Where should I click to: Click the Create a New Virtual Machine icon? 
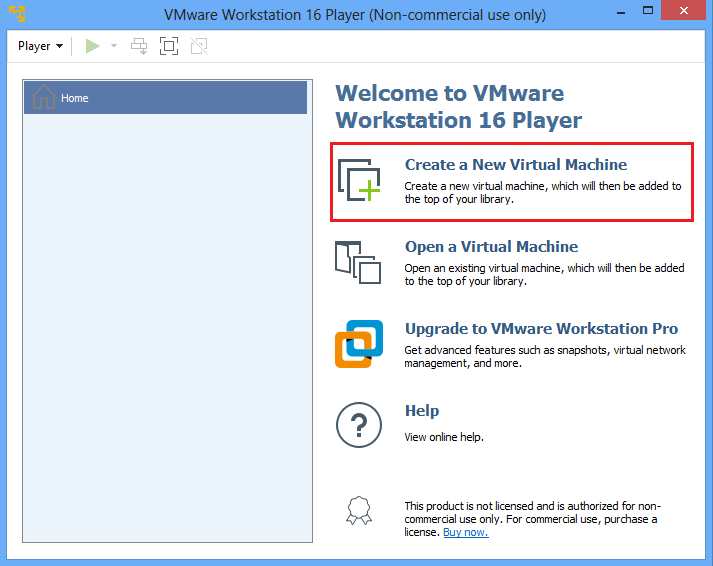coord(358,180)
